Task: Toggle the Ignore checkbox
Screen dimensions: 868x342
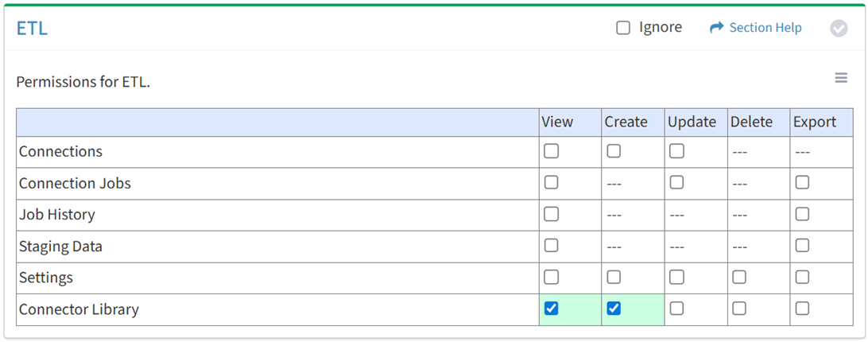Action: [x=623, y=28]
